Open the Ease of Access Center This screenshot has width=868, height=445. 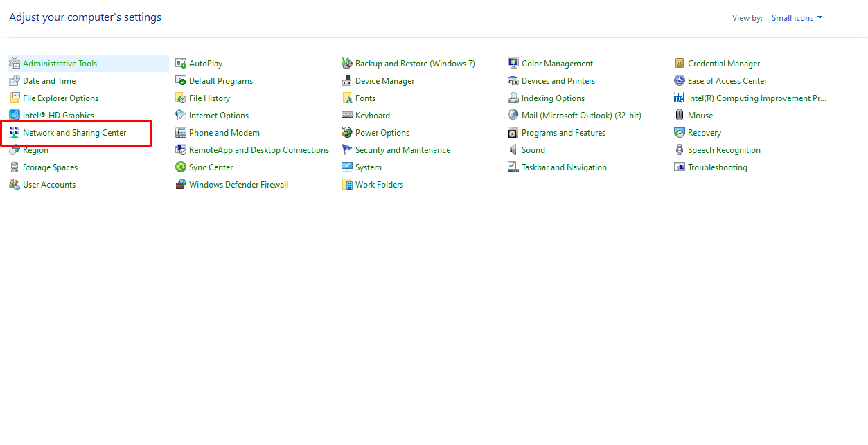pos(726,80)
